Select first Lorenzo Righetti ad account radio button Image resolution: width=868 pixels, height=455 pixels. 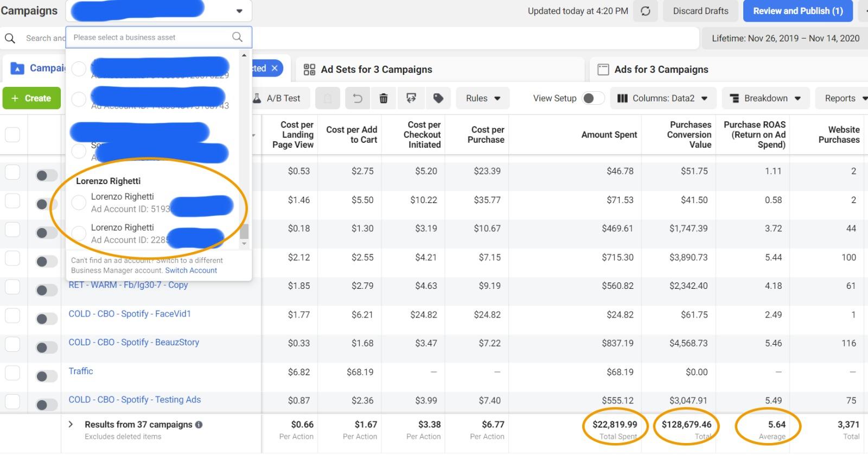point(79,203)
